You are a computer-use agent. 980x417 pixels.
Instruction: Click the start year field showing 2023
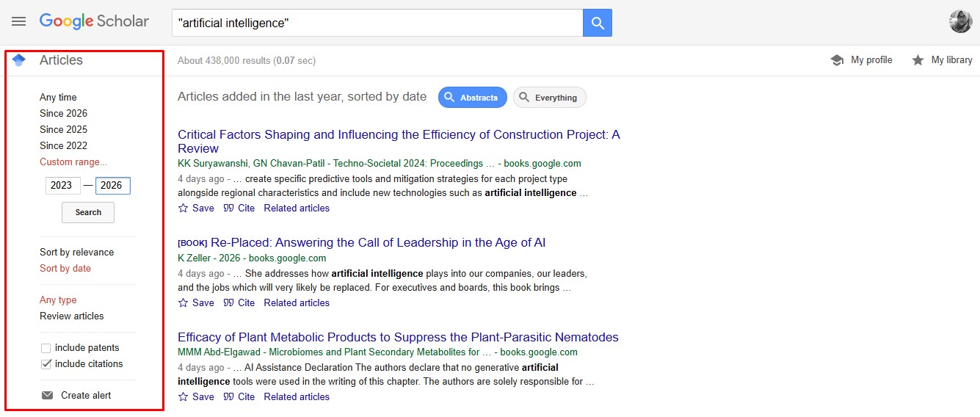(63, 186)
